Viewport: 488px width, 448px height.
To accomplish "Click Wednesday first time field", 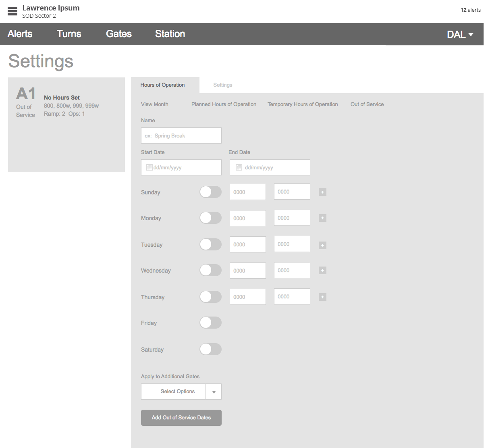I will [248, 271].
